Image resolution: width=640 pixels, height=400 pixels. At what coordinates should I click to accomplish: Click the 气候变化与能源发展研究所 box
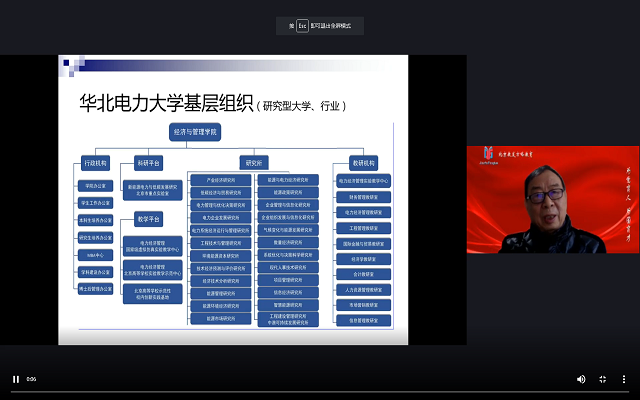click(288, 230)
